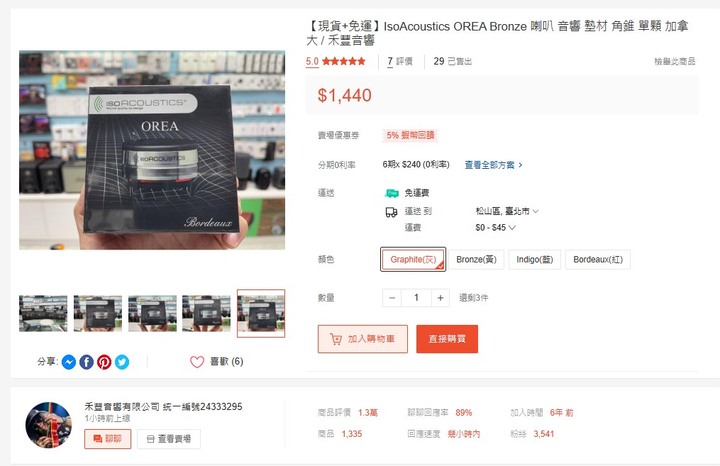
Task: Decrease quantity with the minus button
Action: pyautogui.click(x=392, y=298)
